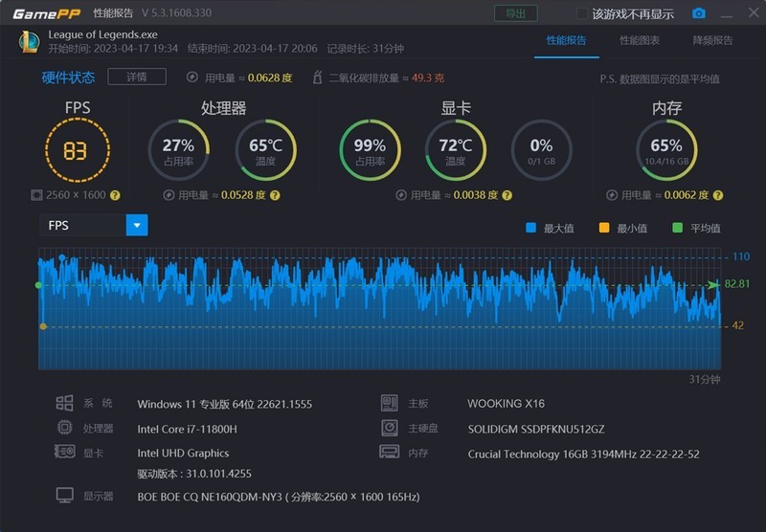
Task: Click the Intel Core i7-11800H text
Action: click(x=187, y=429)
